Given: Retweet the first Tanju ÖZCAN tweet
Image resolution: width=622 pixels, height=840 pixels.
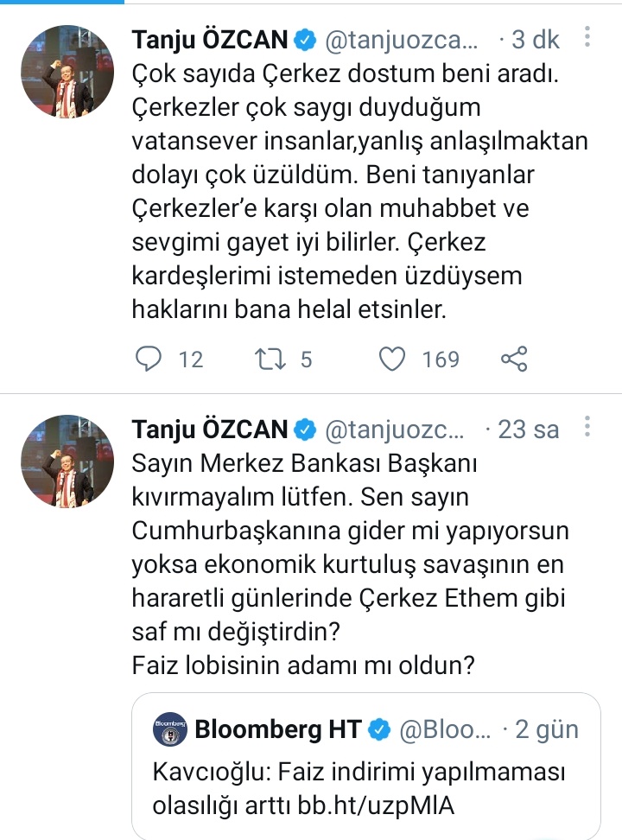Looking at the screenshot, I should coord(275,359).
